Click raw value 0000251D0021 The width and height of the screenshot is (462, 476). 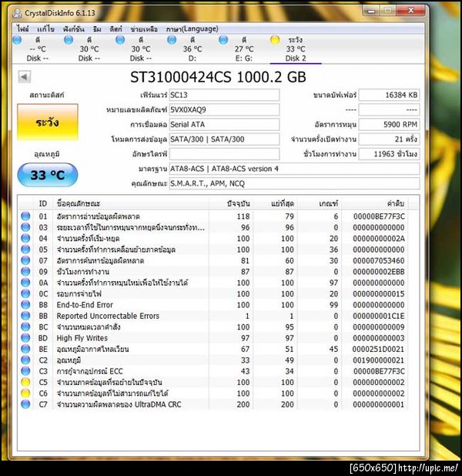(379, 349)
